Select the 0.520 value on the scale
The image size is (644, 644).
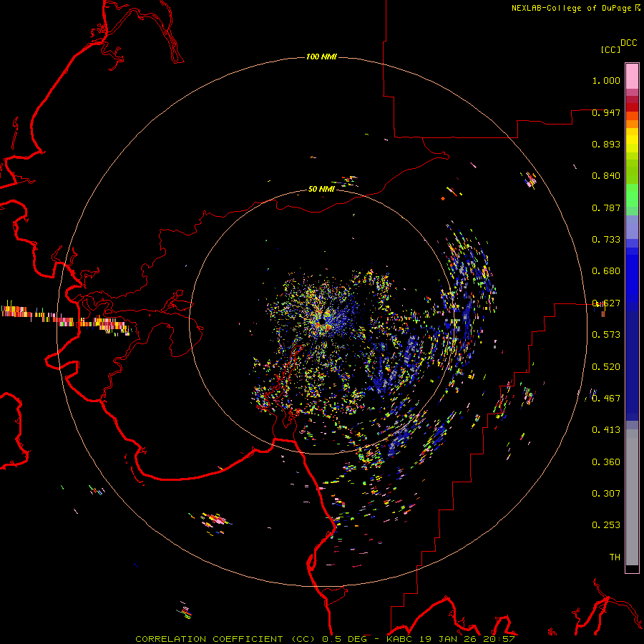(606, 367)
